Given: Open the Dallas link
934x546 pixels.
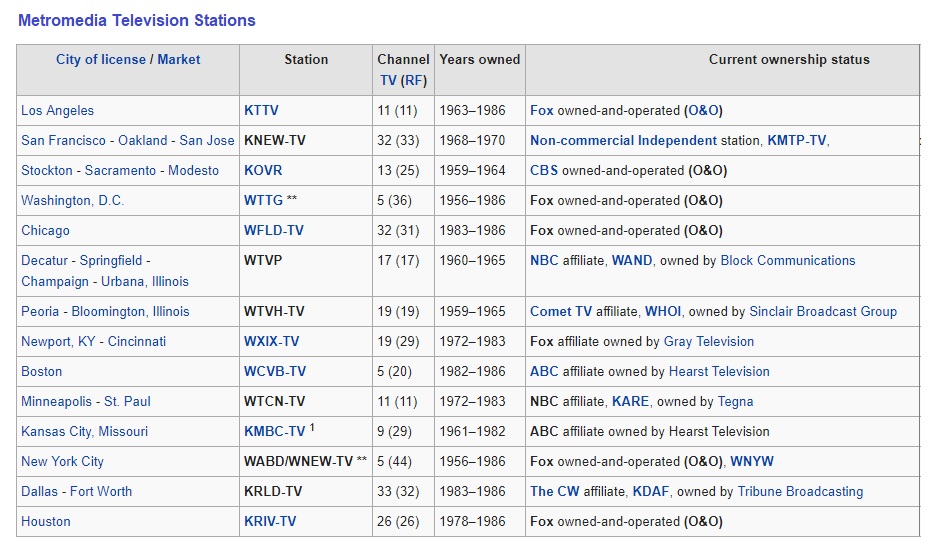Looking at the screenshot, I should click(x=39, y=492).
